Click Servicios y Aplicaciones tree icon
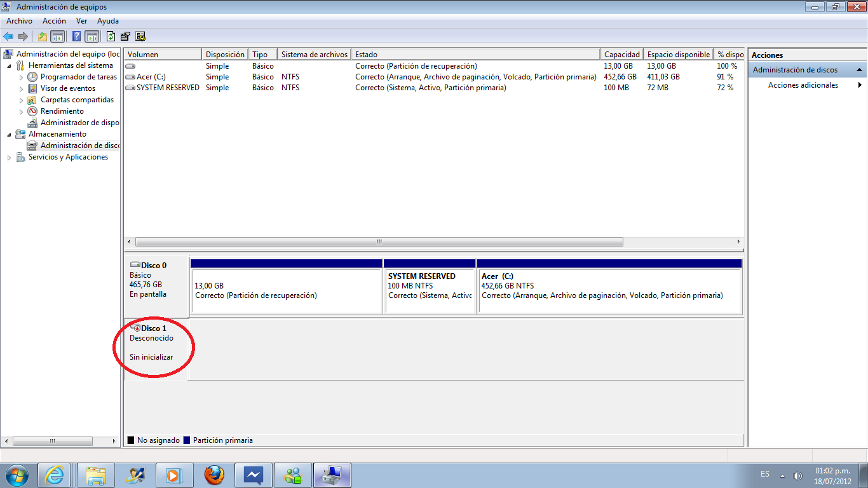 [x=20, y=157]
